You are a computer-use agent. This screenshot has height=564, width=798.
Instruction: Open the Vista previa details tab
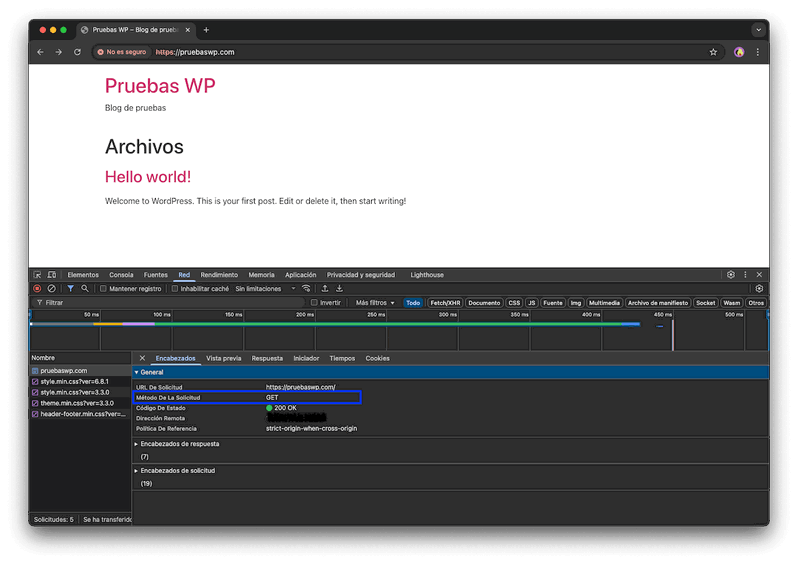[223, 358]
